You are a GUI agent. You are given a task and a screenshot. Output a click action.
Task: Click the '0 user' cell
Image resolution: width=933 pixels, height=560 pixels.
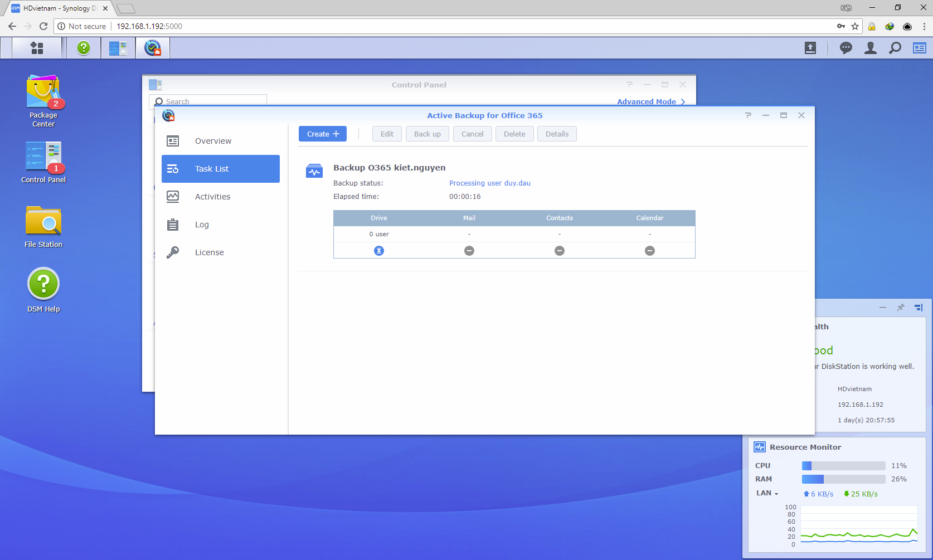point(379,234)
